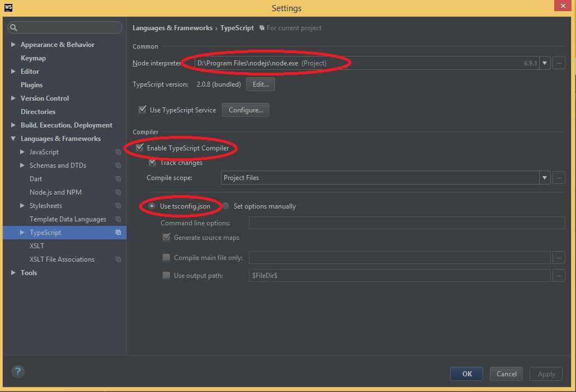
Task: Click the project-level icon next to Dart
Action: click(119, 178)
